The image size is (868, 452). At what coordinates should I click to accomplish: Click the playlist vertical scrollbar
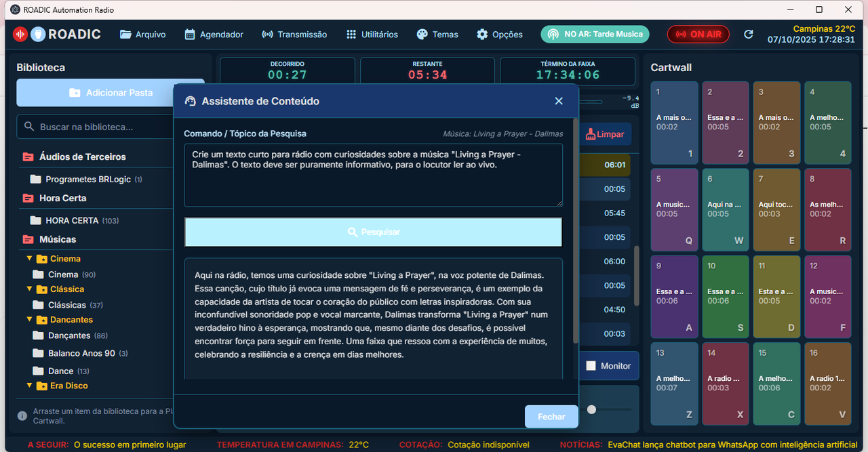click(x=636, y=275)
